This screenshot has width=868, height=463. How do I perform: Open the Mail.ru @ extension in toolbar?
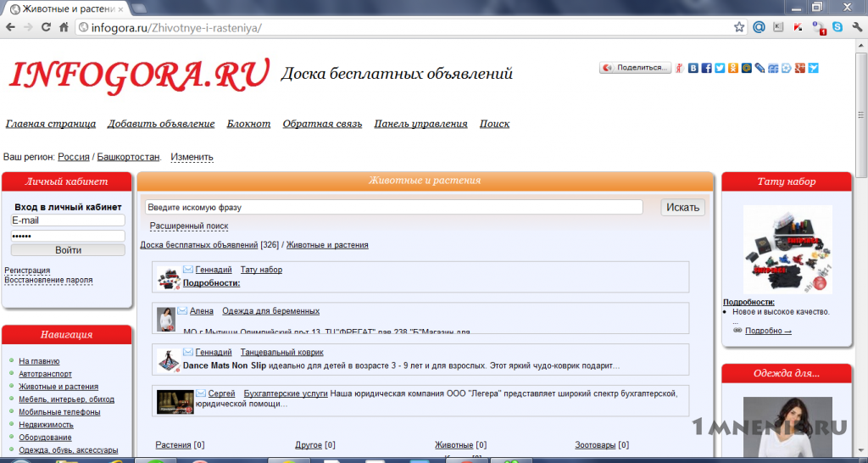759,26
